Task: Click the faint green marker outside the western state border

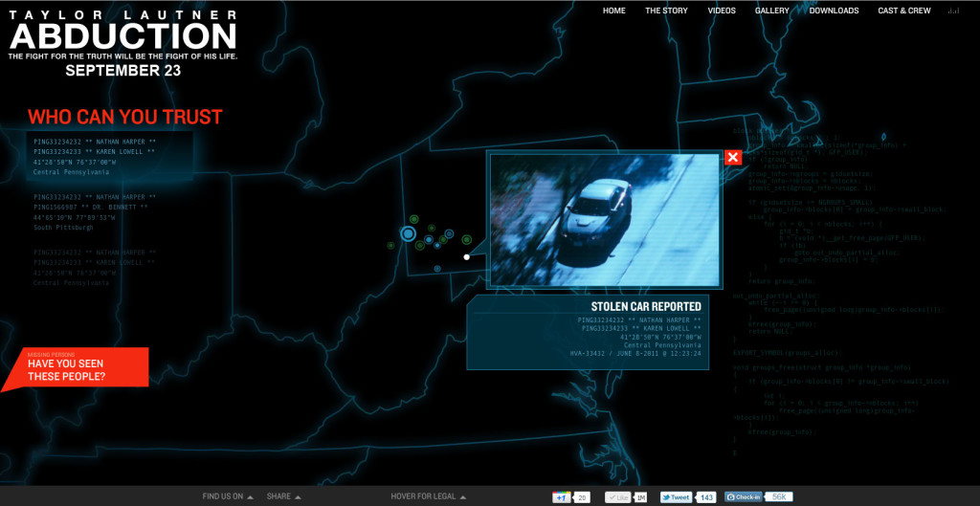Action: 390,246
